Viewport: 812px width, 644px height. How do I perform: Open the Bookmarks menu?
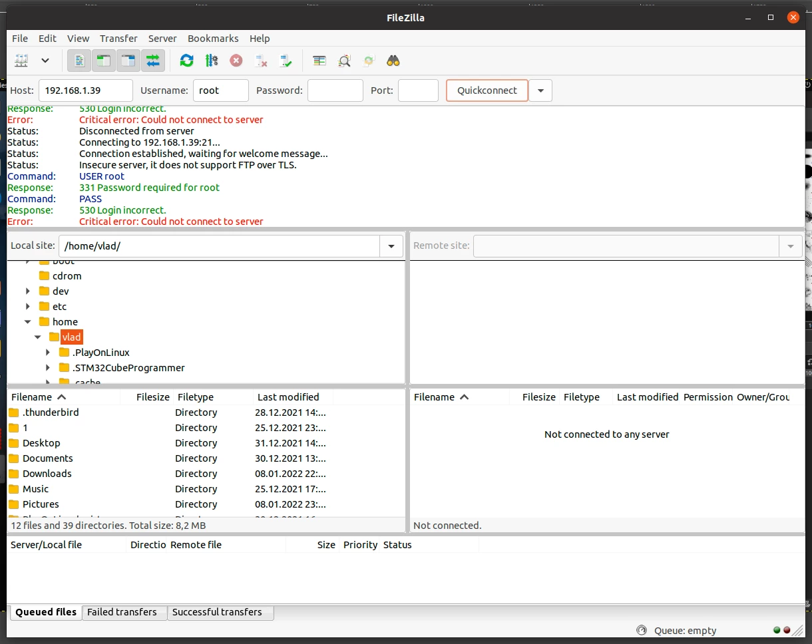pos(213,39)
